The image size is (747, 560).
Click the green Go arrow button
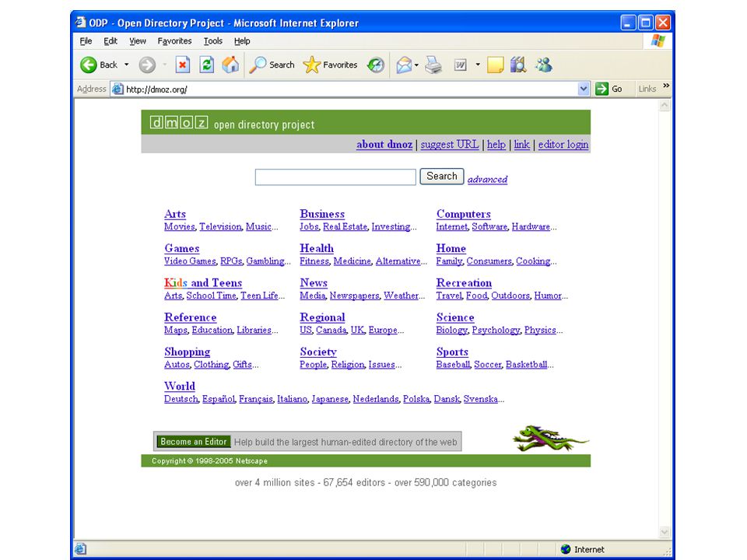[602, 89]
